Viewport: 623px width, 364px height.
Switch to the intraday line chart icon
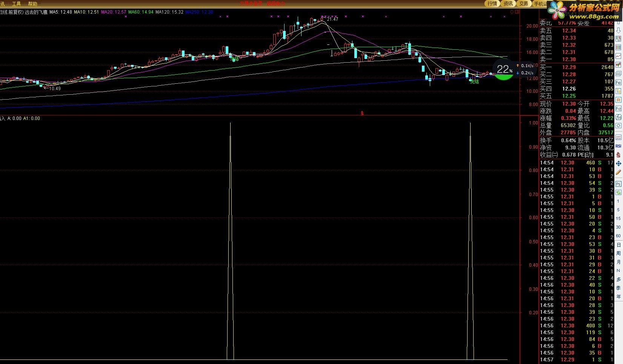[x=618, y=56]
